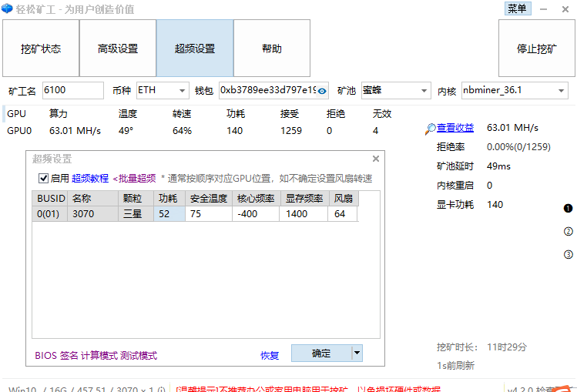Screen dimensions: 577x392
Task: Select page indicator 1 on right side
Action: tap(569, 209)
